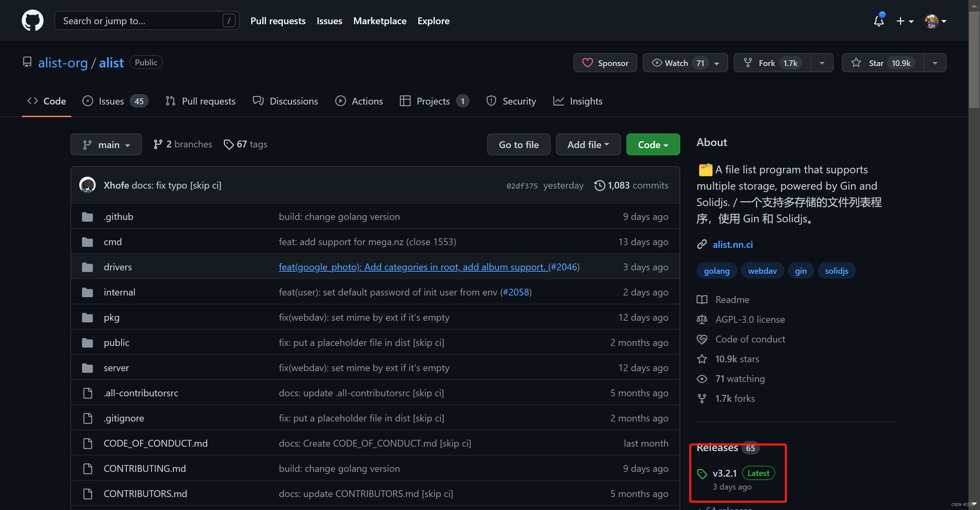This screenshot has width=980, height=510.
Task: Open the server folder icon
Action: click(x=87, y=368)
